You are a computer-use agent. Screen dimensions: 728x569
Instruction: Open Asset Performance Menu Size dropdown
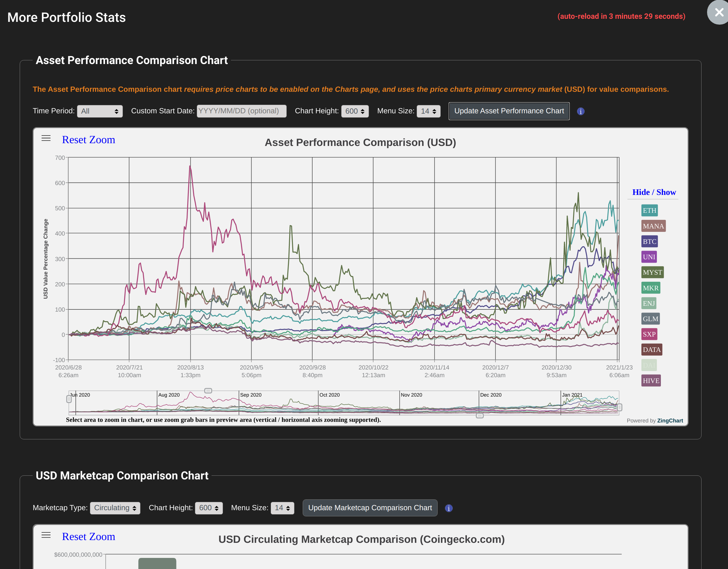[428, 111]
